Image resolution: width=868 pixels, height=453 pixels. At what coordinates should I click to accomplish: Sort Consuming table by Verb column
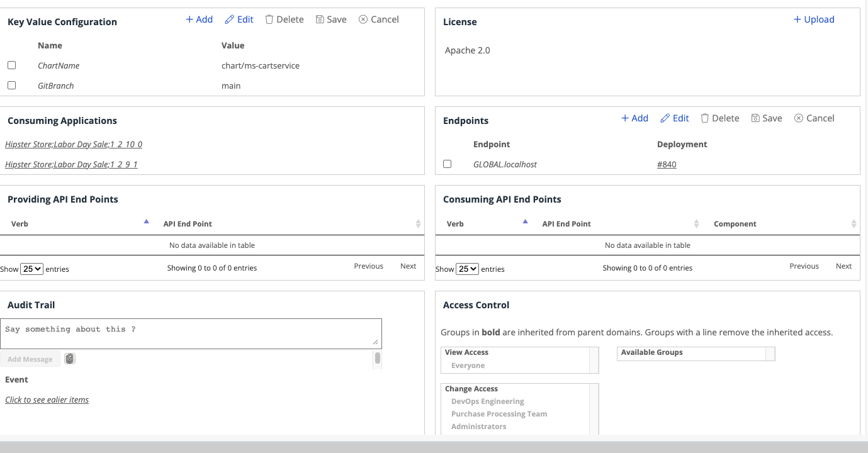(x=455, y=224)
